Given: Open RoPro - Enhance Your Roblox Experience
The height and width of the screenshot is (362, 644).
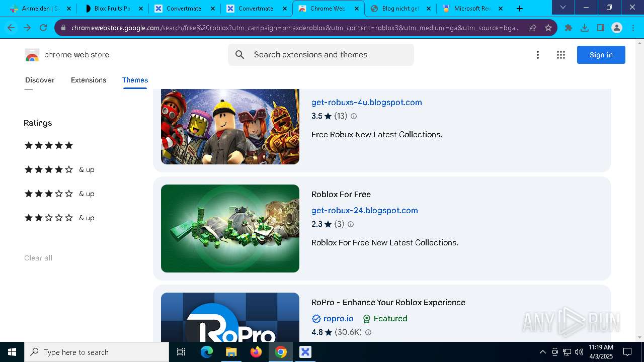Looking at the screenshot, I should point(388,302).
